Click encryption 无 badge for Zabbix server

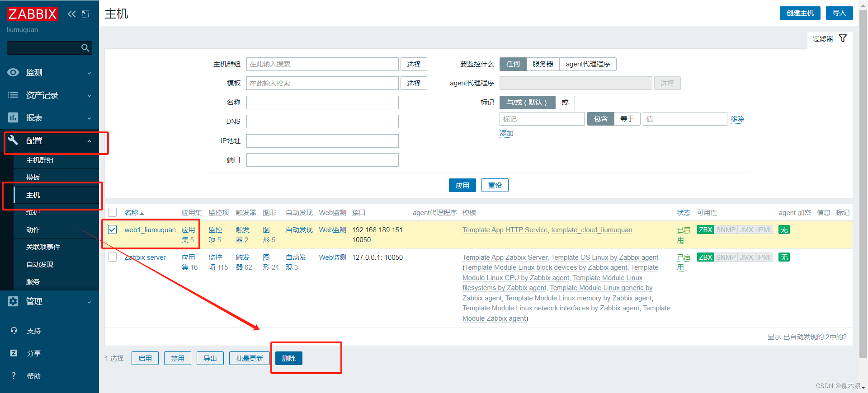click(x=784, y=257)
